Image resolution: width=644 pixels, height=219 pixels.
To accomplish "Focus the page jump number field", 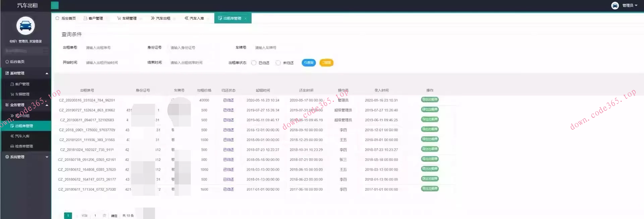I will 95,216.
